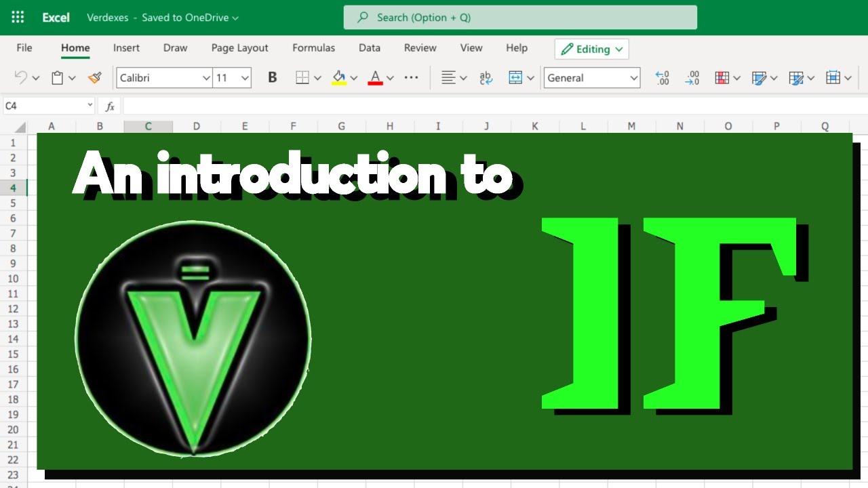Screen dimensions: 868x488
Task: Click the text alignment icon
Action: click(448, 78)
